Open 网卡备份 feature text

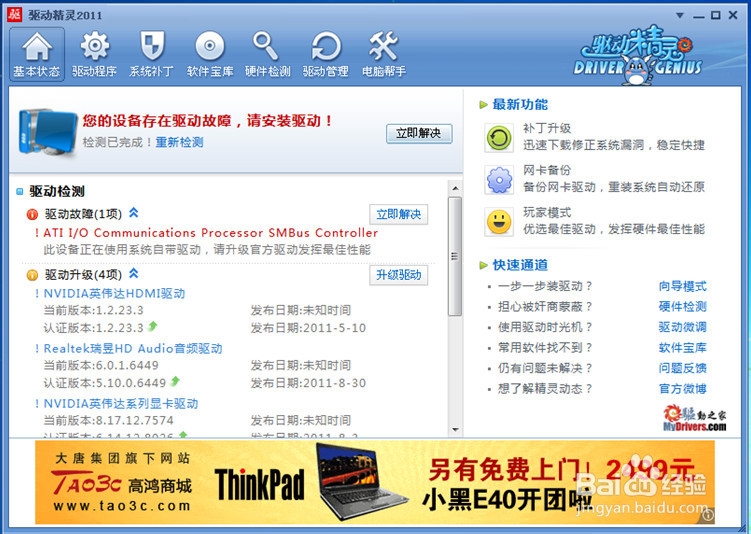[x=547, y=170]
